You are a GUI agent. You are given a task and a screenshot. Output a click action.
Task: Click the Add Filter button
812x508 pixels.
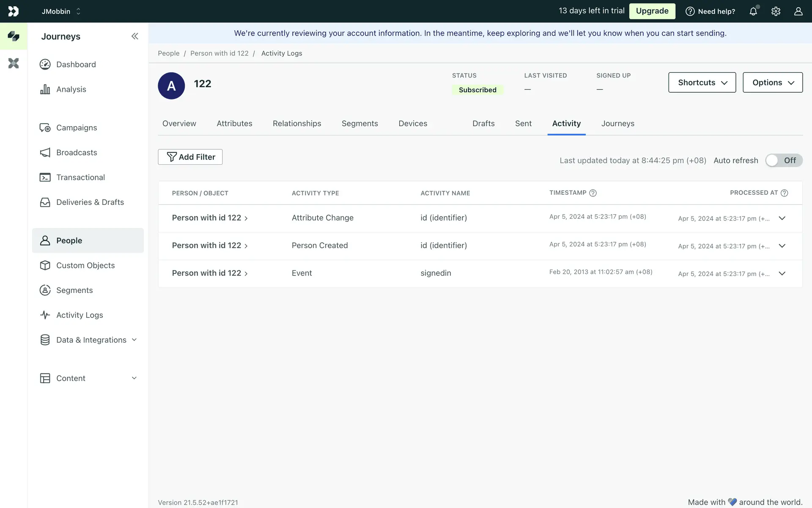[190, 157]
